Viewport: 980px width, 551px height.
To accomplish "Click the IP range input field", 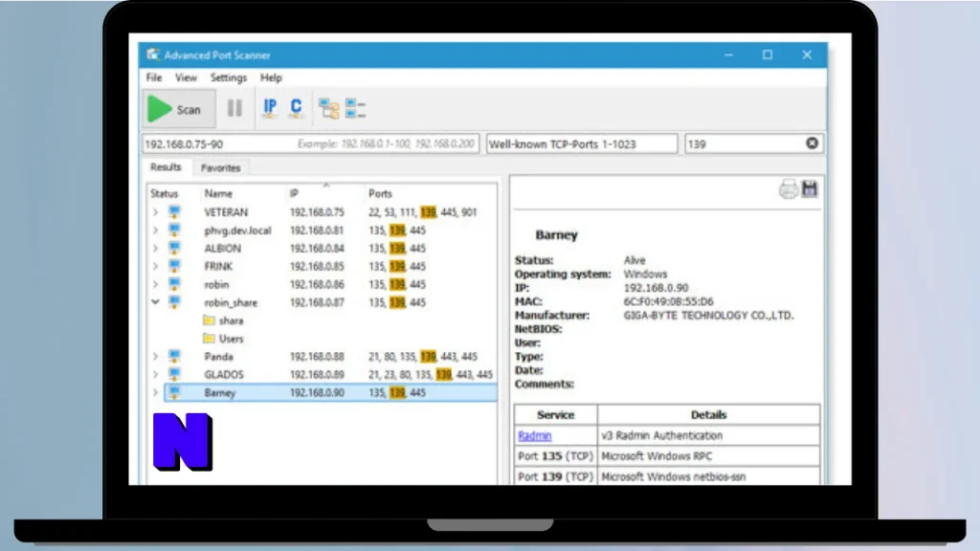I will tap(311, 143).
